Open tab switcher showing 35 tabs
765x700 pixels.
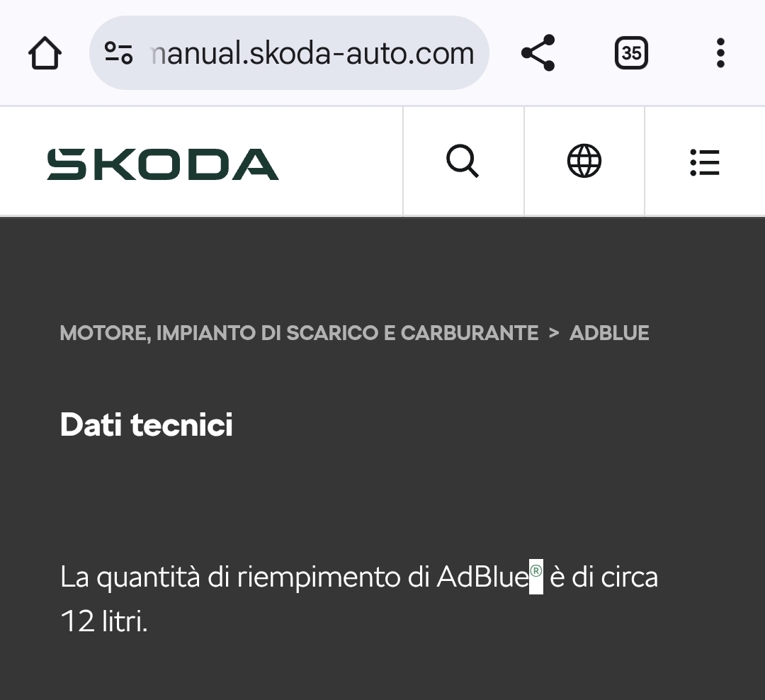[x=631, y=52]
